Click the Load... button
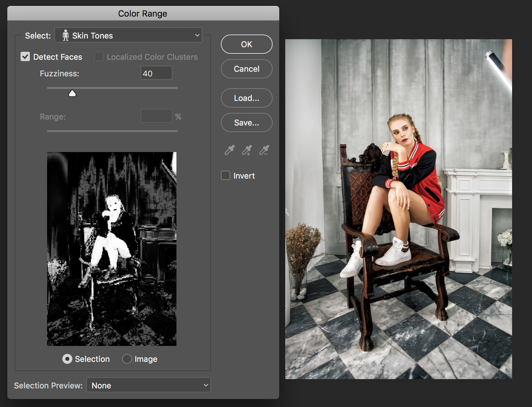The image size is (532, 407). (x=246, y=98)
